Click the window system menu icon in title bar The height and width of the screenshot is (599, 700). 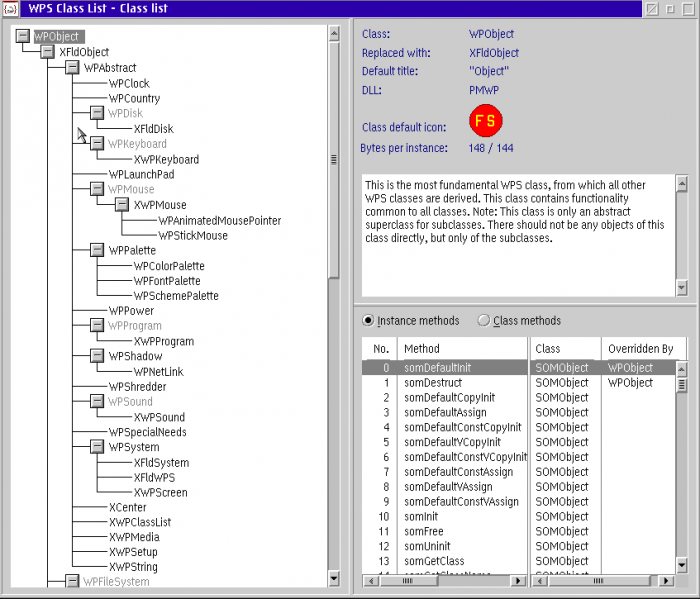pos(9,9)
